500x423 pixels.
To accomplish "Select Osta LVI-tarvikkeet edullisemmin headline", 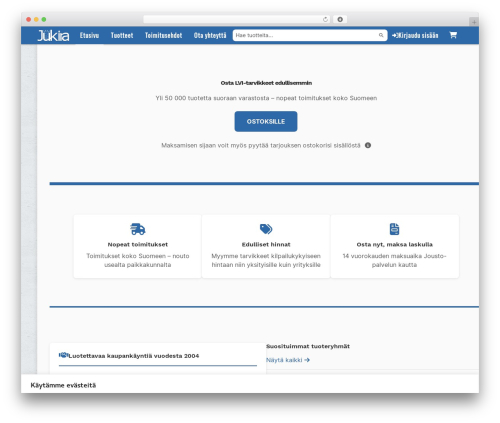I will (266, 83).
